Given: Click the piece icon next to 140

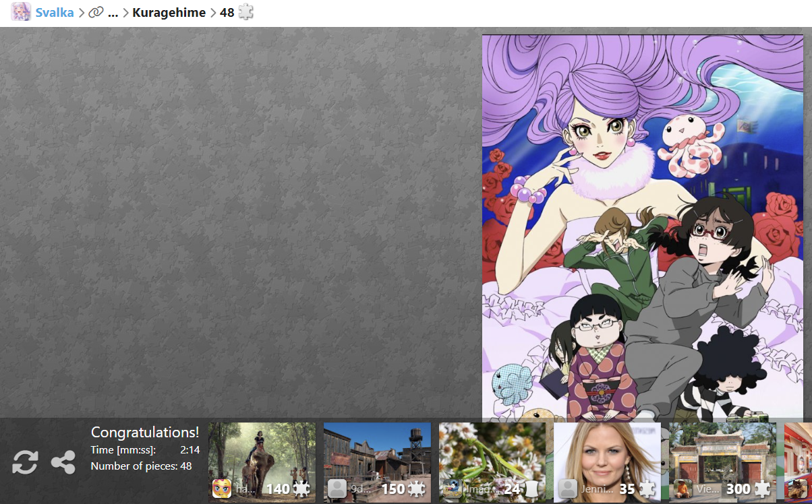Looking at the screenshot, I should pos(301,489).
